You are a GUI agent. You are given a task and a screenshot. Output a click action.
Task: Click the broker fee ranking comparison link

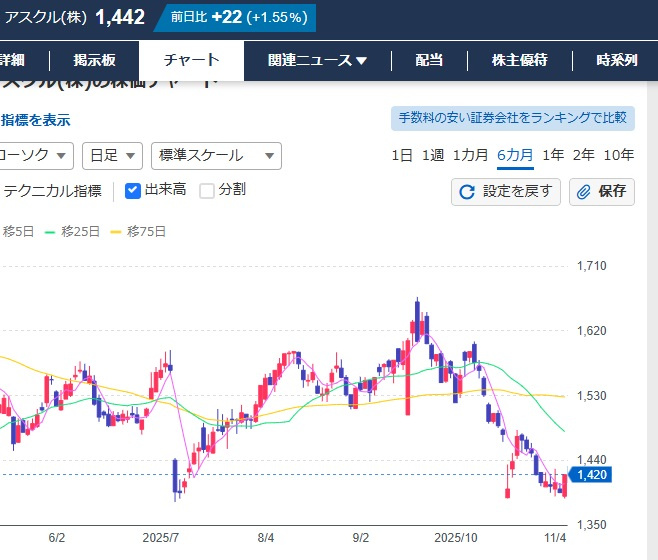tap(512, 118)
